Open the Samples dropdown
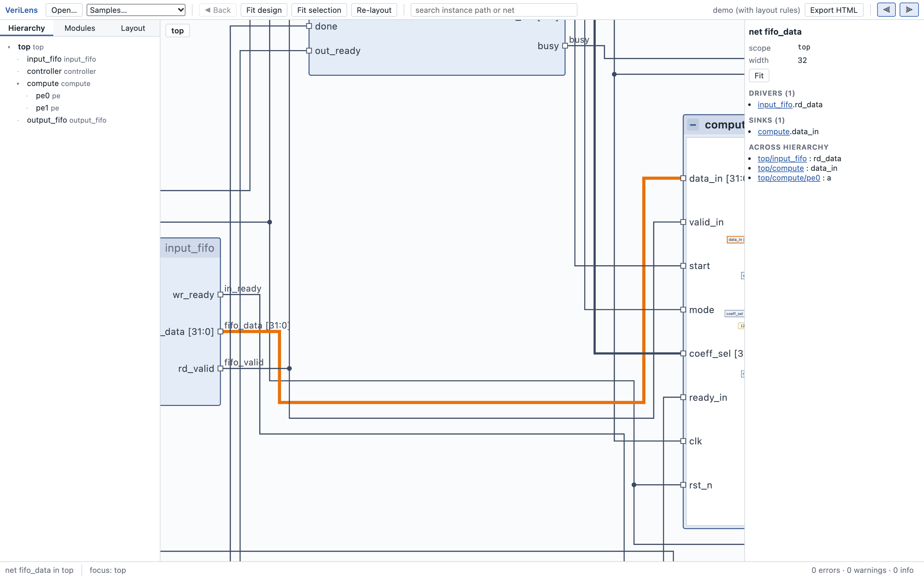Viewport: 924px width, 578px height. (136, 10)
